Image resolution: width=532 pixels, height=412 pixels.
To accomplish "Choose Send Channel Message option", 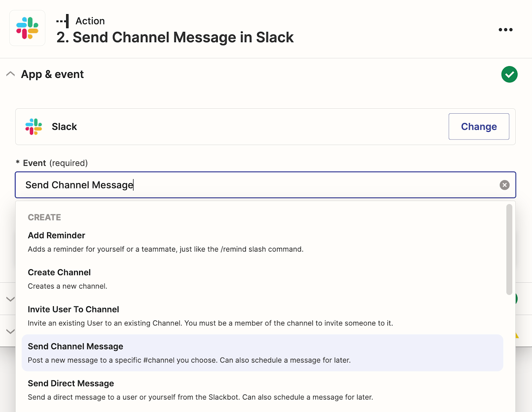I will 262,353.
